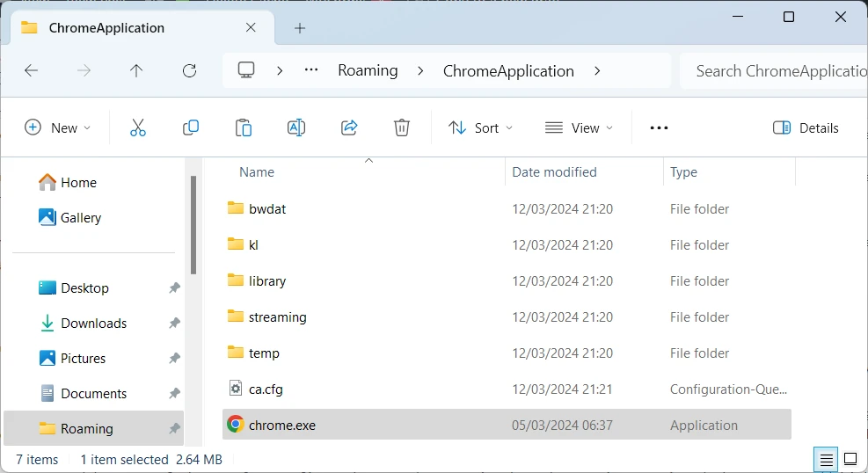Click the Delete trash icon

point(402,127)
